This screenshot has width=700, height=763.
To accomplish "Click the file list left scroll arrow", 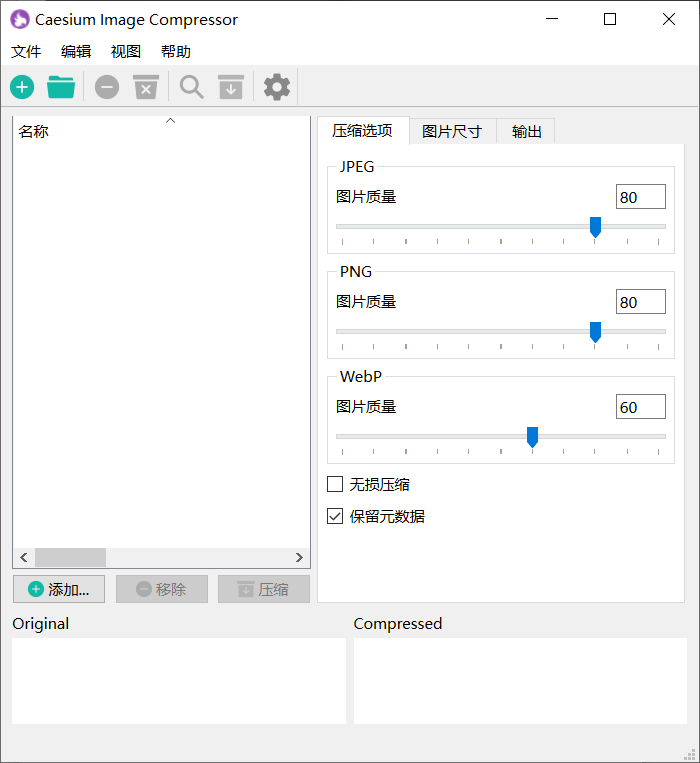I will coord(24,558).
